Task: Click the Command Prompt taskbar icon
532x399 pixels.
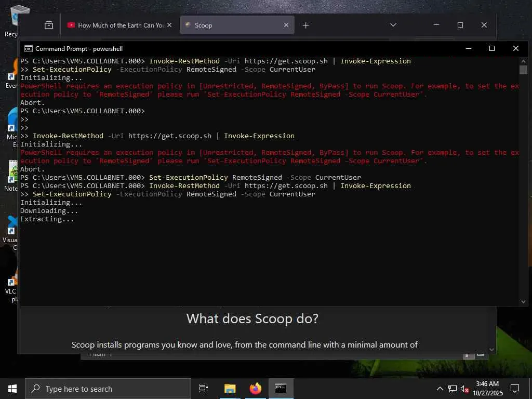Action: (x=281, y=389)
